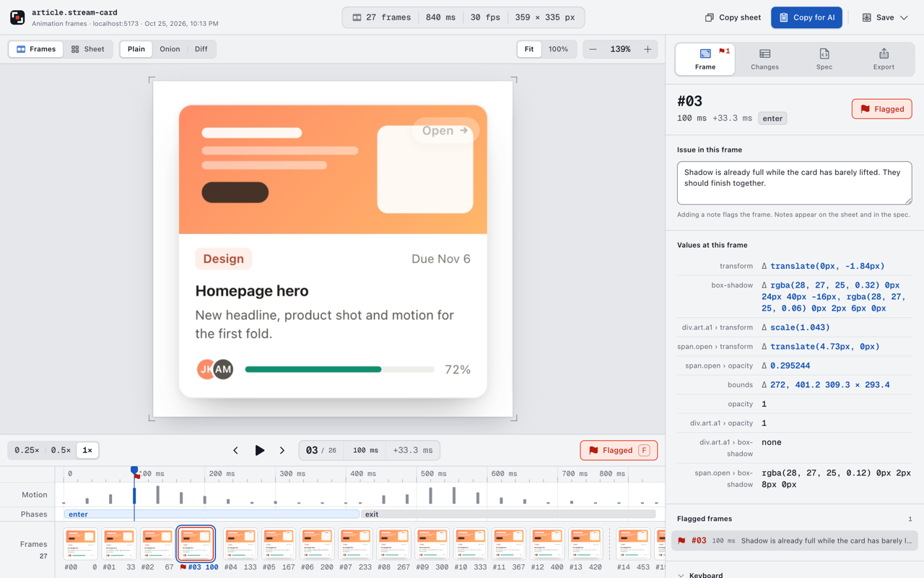
Task: Toggle Flagged button in playback bar
Action: 619,450
